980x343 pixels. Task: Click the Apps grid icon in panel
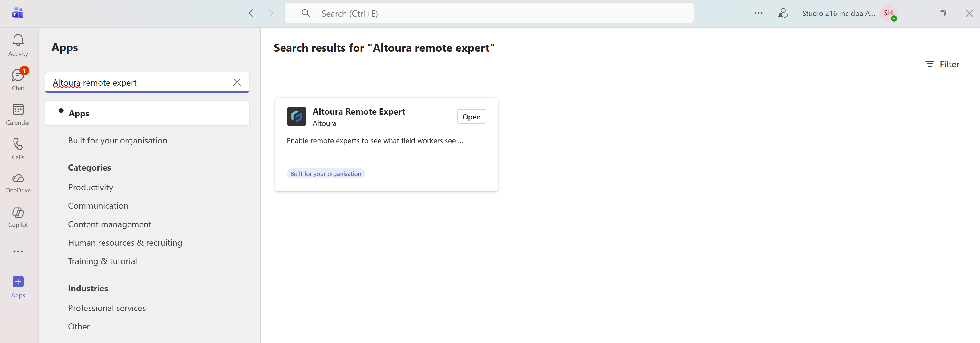(59, 113)
